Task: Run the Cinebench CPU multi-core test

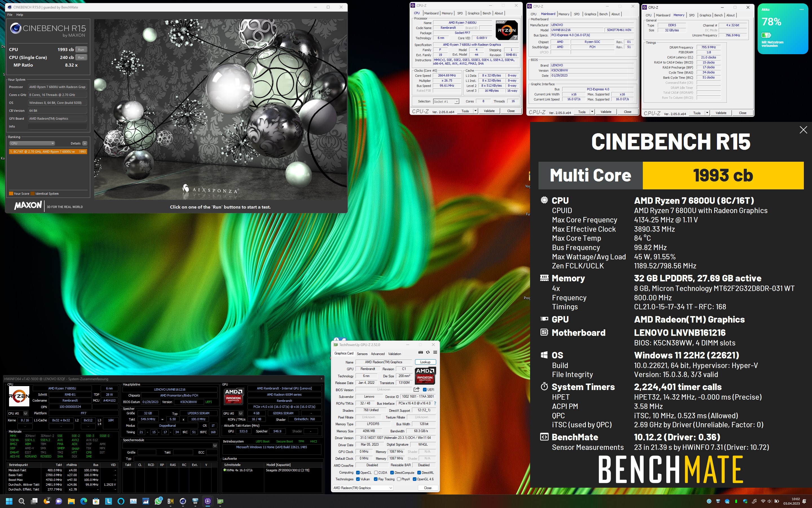Action: tap(81, 50)
